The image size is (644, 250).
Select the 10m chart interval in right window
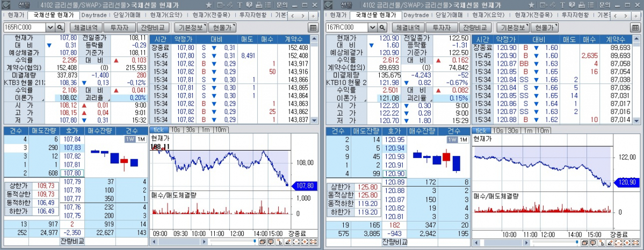(x=544, y=130)
